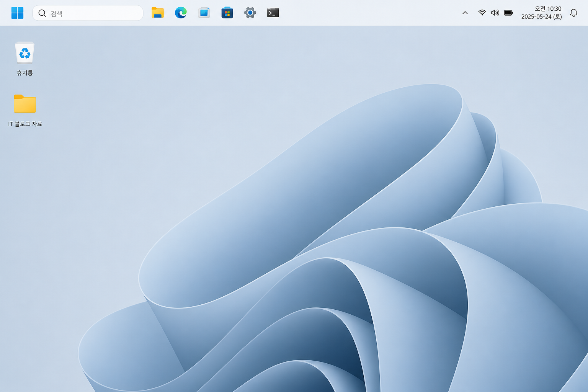This screenshot has height=392, width=588.
Task: Open the Wi-Fi network status icon
Action: (482, 13)
